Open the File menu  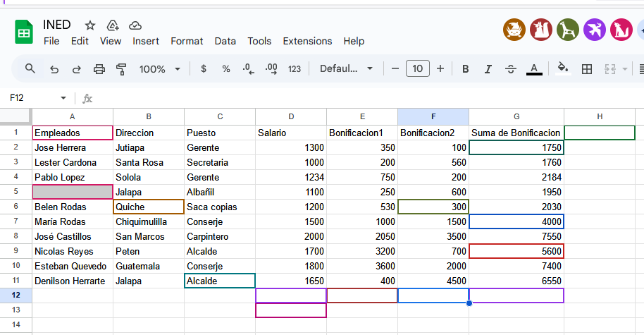51,41
